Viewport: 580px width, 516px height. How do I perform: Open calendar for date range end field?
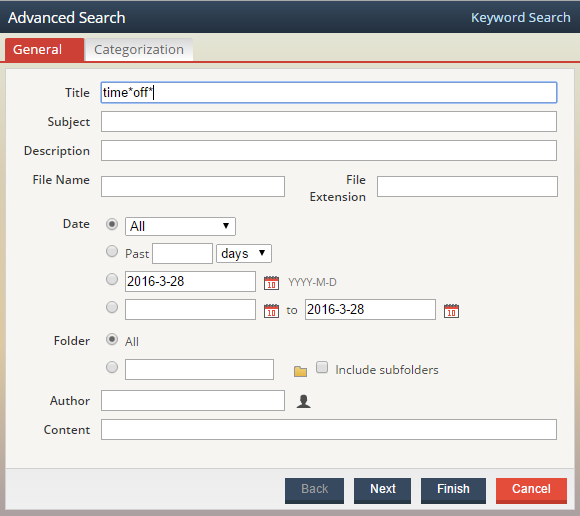tap(451, 311)
